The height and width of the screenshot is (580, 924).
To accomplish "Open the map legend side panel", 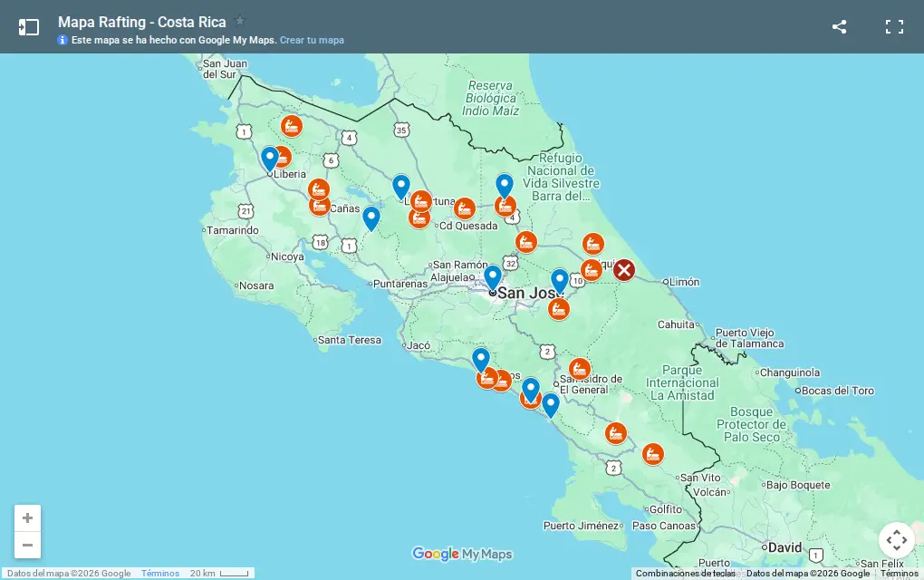I will (x=28, y=27).
